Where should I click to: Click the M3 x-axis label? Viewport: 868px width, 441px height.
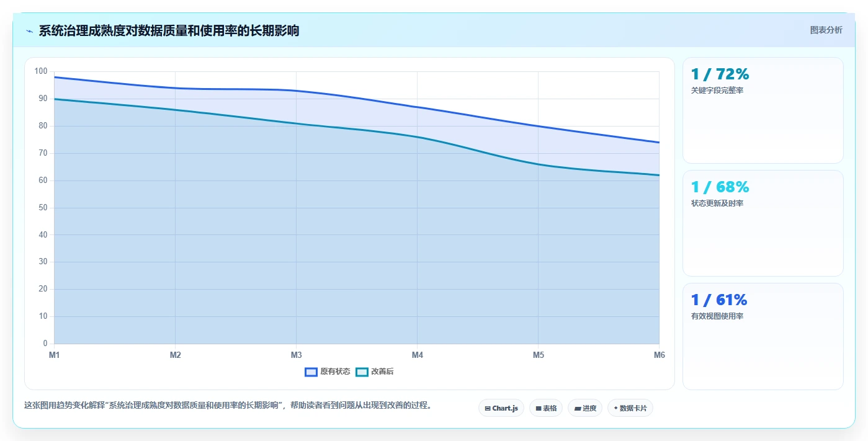coord(296,355)
